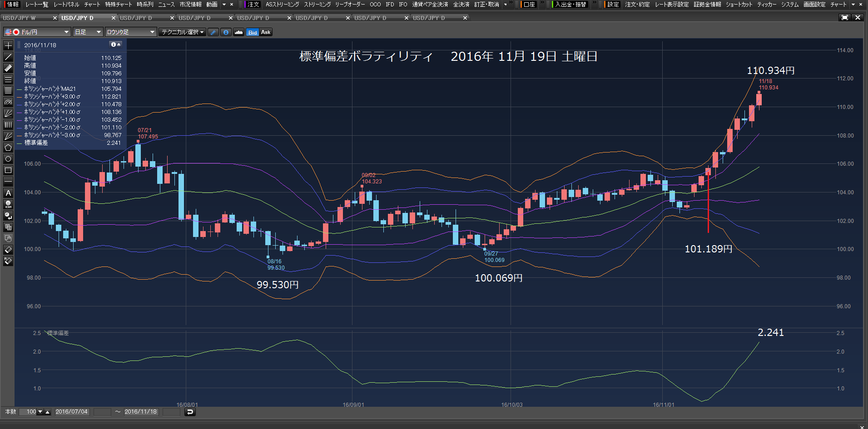Open the 日足 timeframe dropdown
Image resolution: width=868 pixels, height=429 pixels.
pyautogui.click(x=88, y=32)
